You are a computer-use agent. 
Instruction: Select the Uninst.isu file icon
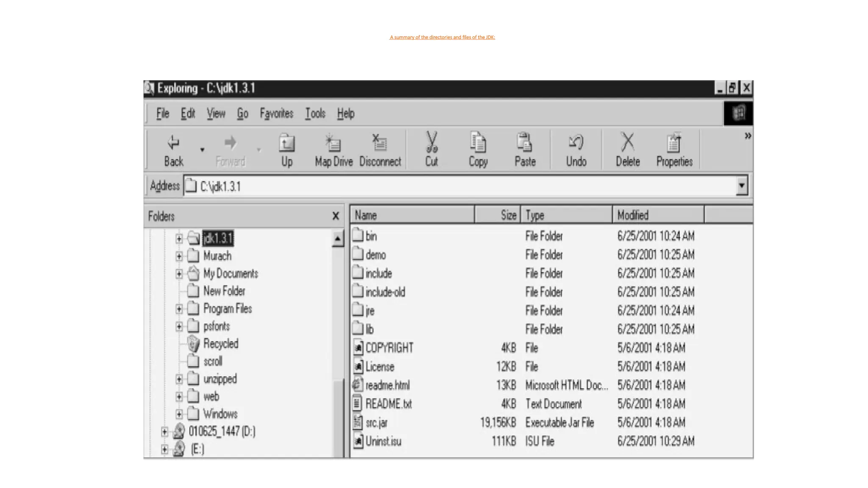pyautogui.click(x=358, y=441)
